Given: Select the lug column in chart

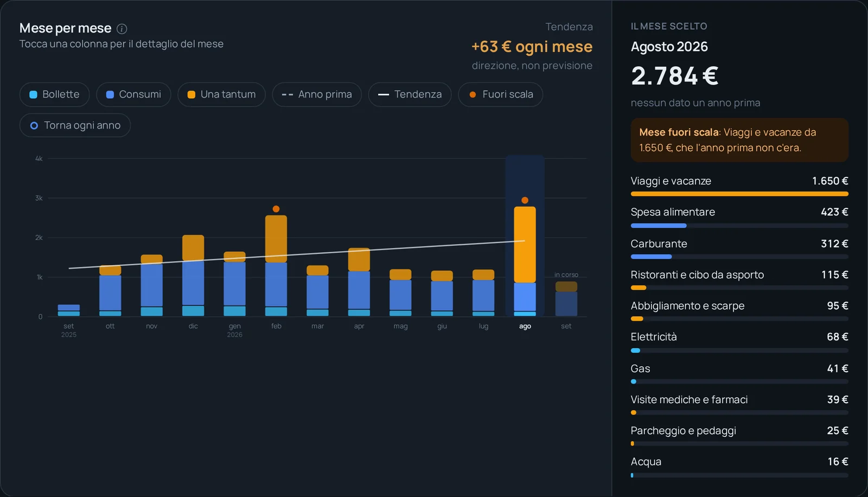Looking at the screenshot, I should (x=483, y=293).
